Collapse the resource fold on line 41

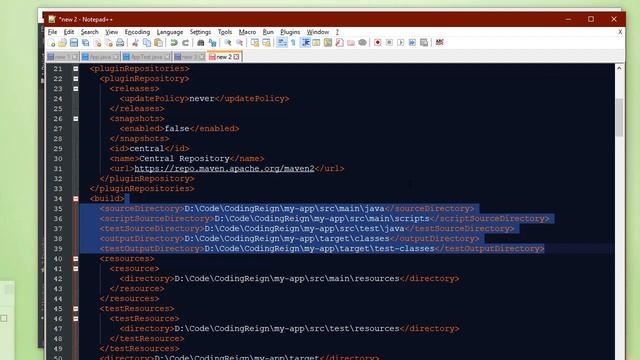pos(76,269)
